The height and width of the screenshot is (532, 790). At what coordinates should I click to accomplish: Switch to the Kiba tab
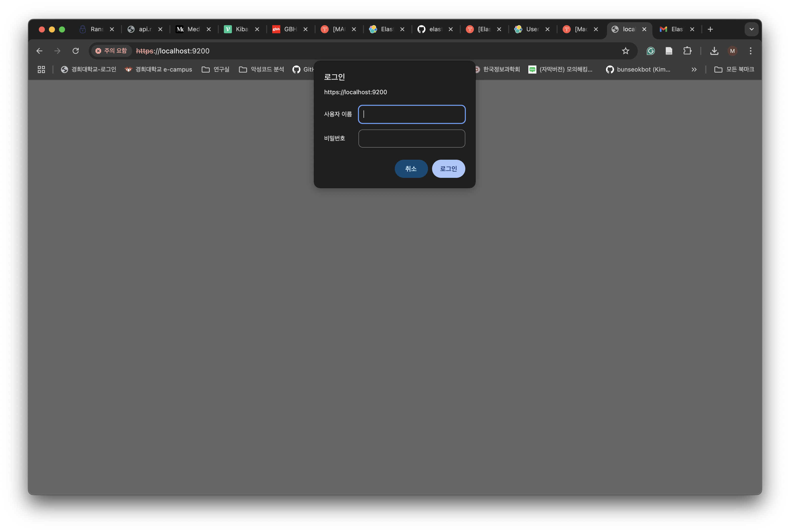pyautogui.click(x=238, y=29)
